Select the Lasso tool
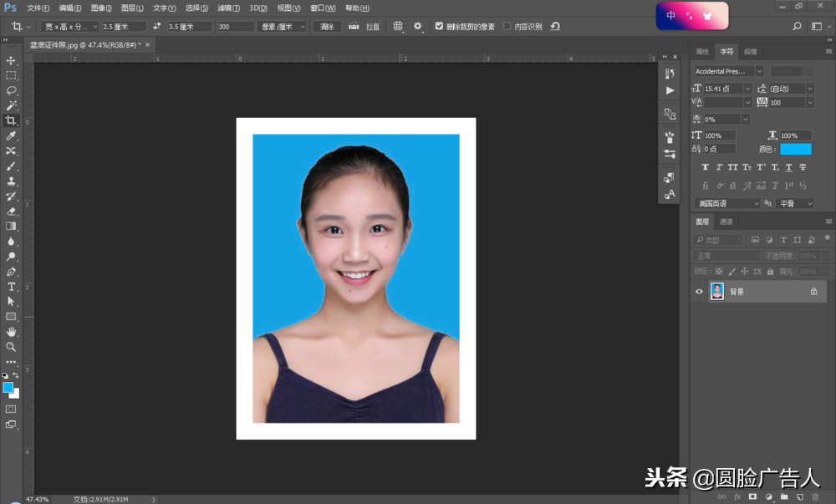Screen dimensions: 836x504 [x=11, y=90]
